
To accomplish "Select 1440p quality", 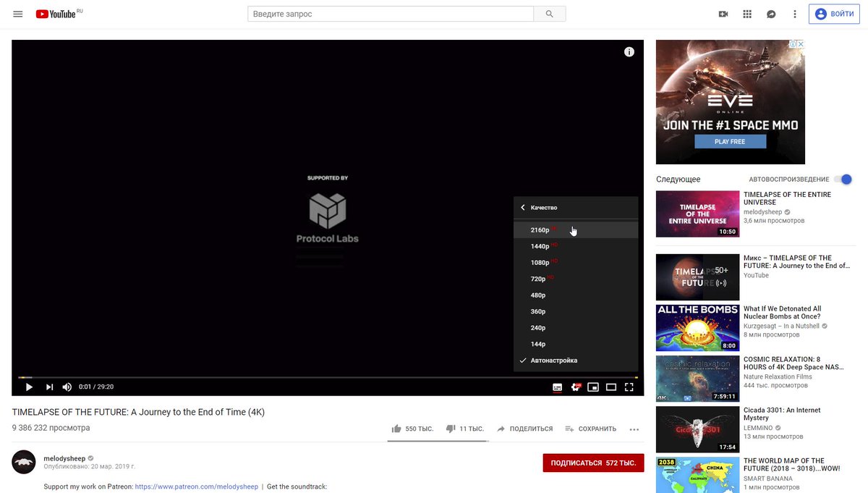I will pos(576,246).
